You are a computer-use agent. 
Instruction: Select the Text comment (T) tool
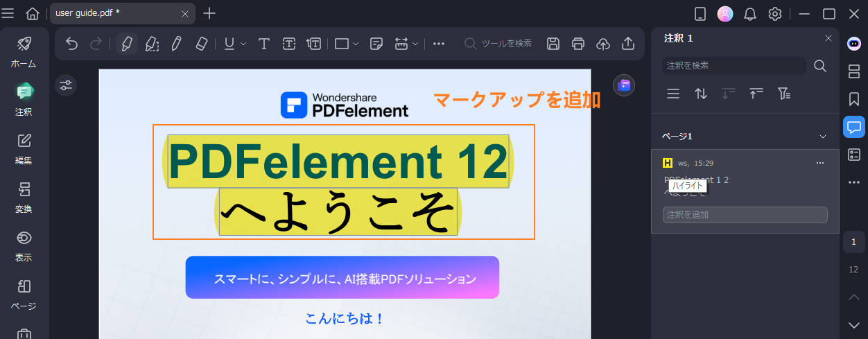pos(263,44)
